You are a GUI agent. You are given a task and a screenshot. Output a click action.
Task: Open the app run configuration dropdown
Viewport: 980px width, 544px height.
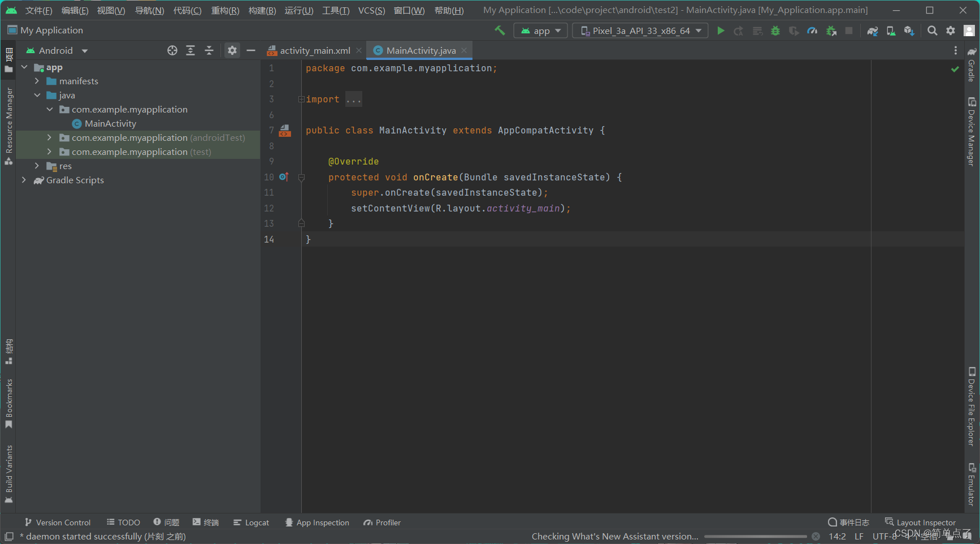pos(540,30)
